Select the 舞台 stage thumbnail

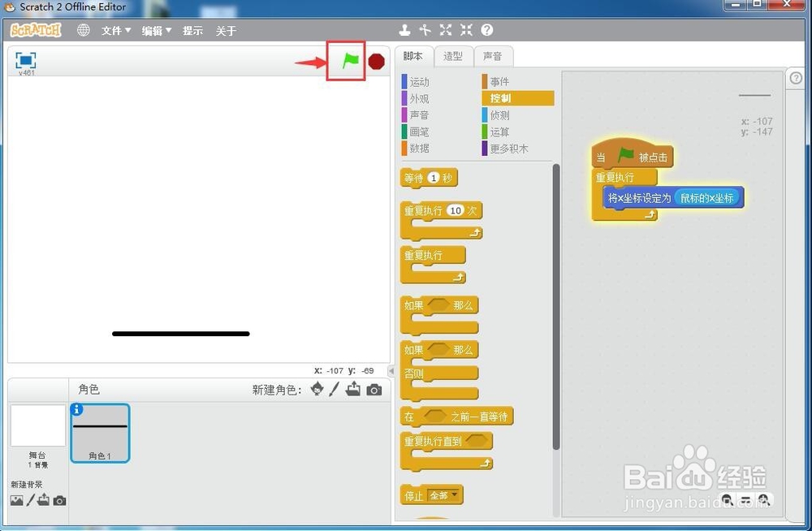click(x=38, y=425)
